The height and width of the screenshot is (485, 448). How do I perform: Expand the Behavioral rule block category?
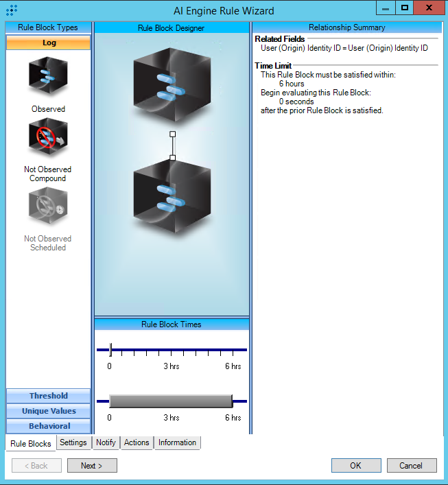tap(49, 426)
